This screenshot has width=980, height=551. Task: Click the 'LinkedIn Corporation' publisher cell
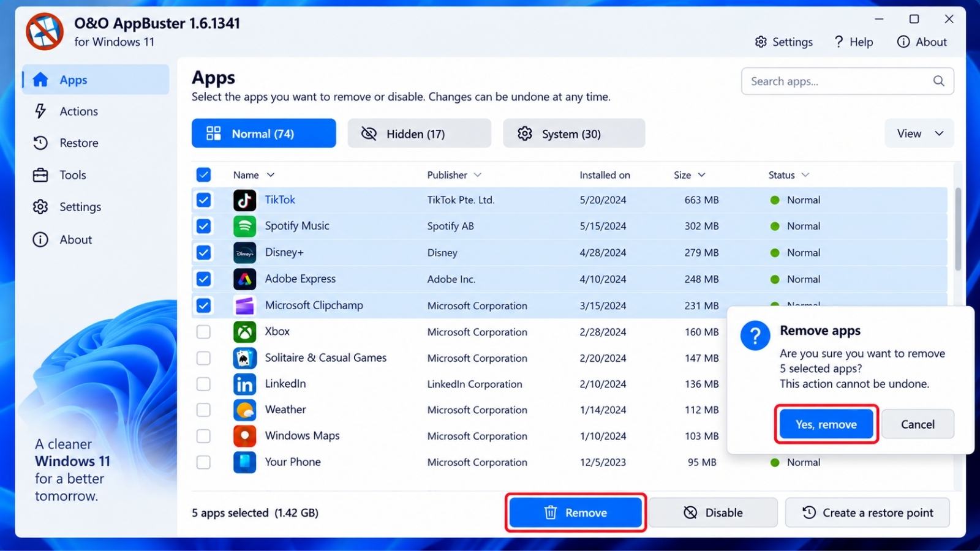[x=475, y=384]
